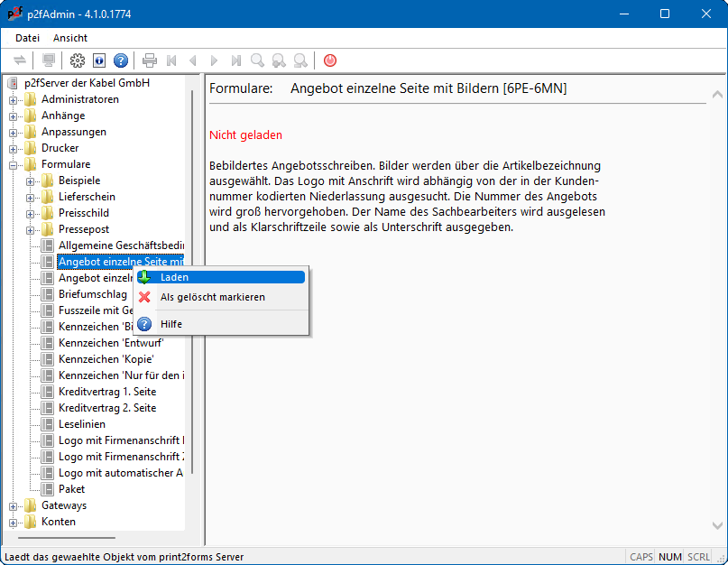Open the Datei menu

(x=28, y=38)
